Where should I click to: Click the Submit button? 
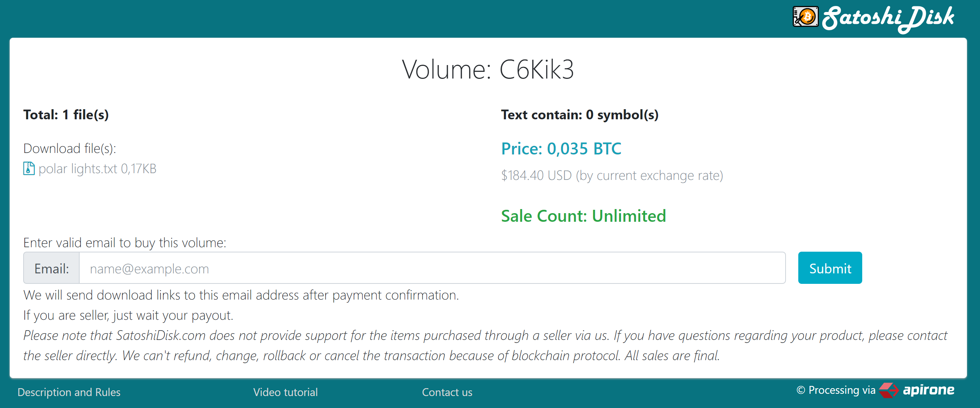click(830, 268)
